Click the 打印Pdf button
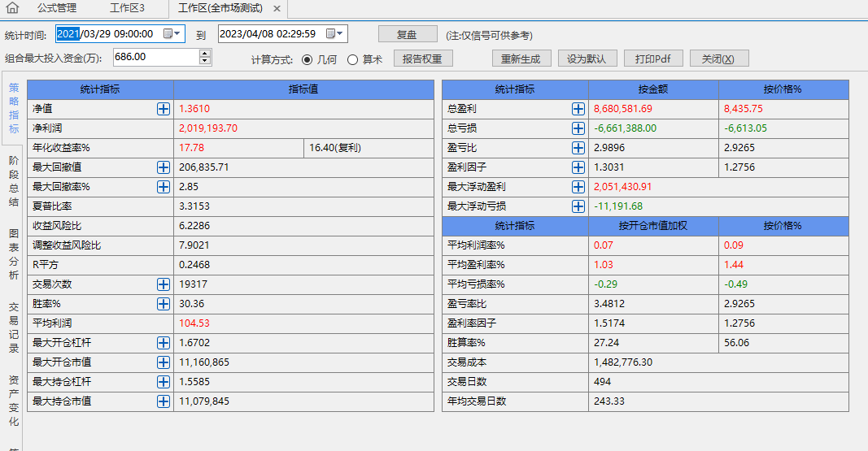This screenshot has width=868, height=451. (x=653, y=59)
